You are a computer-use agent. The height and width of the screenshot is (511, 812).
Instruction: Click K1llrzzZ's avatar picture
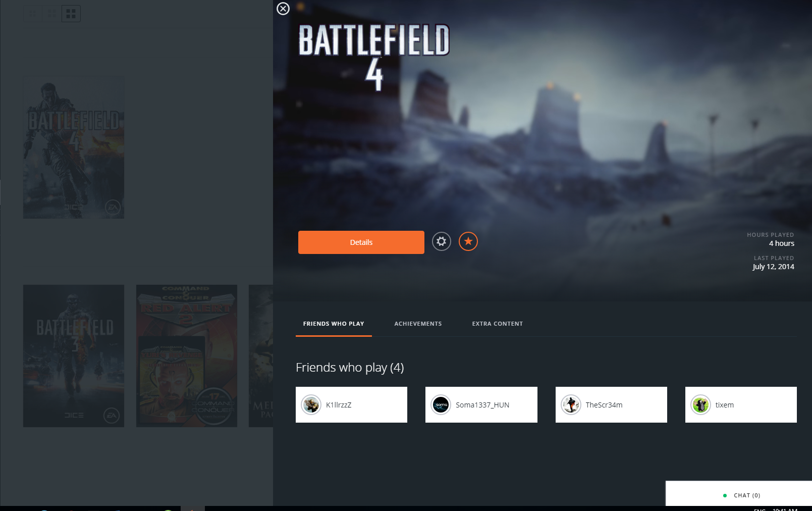coord(311,405)
